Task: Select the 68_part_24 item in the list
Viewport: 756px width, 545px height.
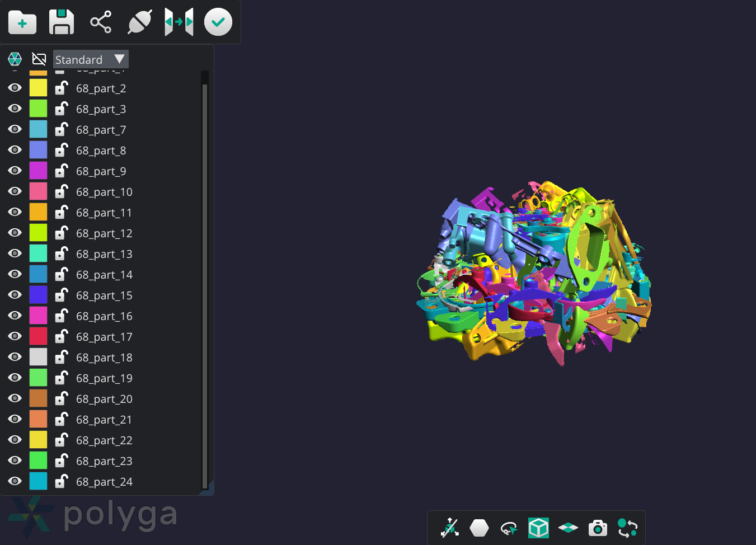Action: (104, 481)
